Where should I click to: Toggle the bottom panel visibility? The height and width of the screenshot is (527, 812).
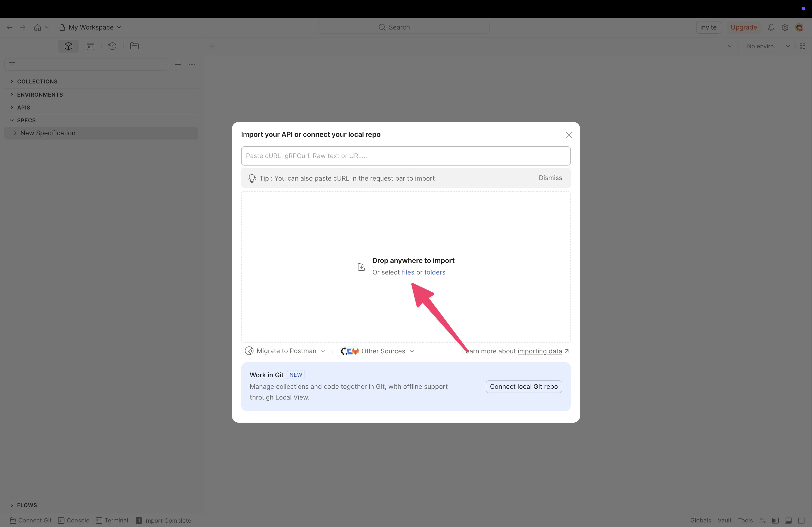pyautogui.click(x=788, y=521)
